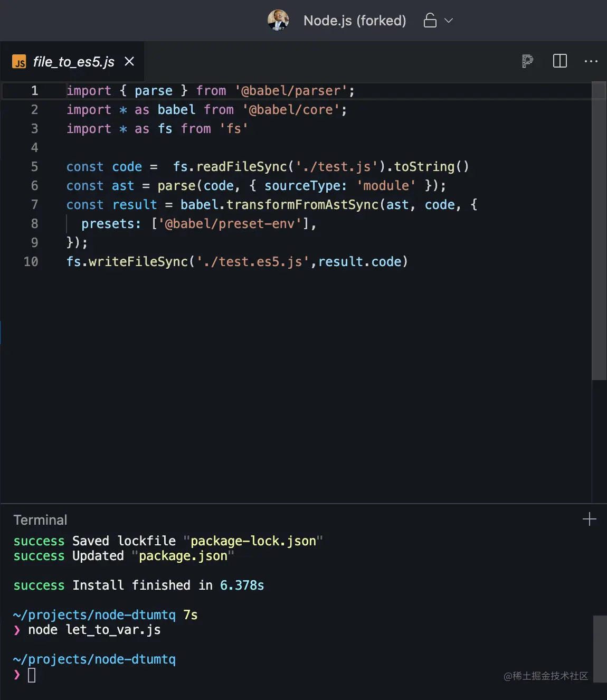Viewport: 607px width, 700px height.
Task: Click 'fs' string on line 3
Action: [x=234, y=129]
